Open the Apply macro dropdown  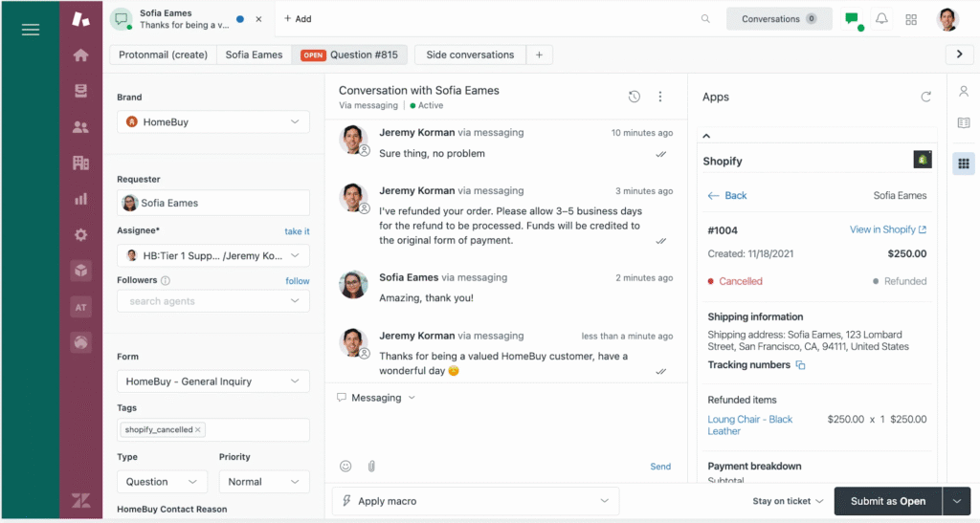click(x=475, y=501)
